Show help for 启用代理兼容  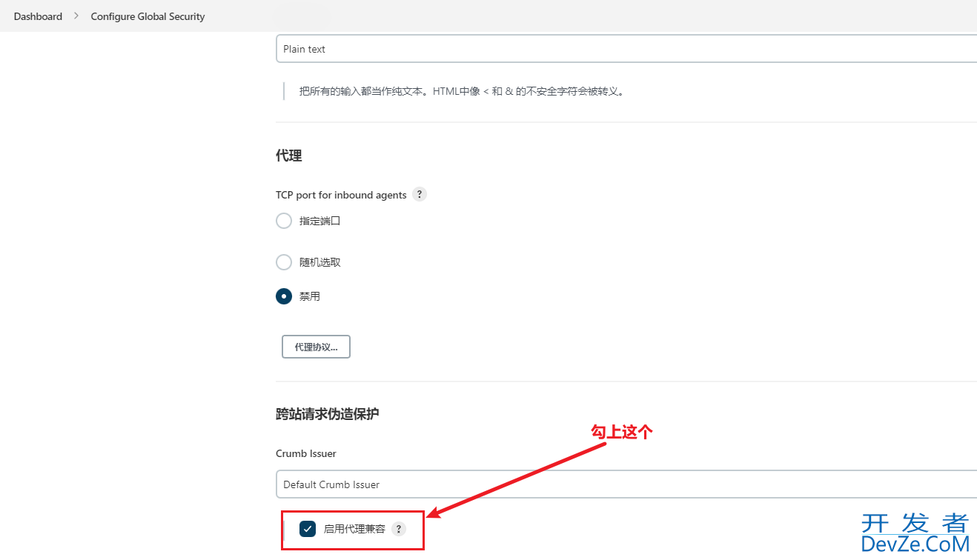(399, 529)
